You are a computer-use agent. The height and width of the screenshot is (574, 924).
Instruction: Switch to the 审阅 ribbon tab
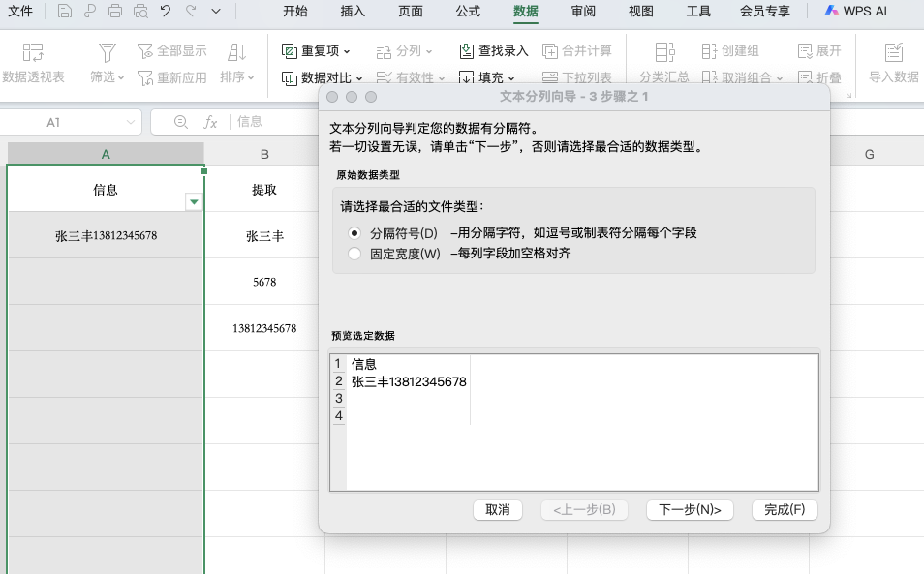582,12
